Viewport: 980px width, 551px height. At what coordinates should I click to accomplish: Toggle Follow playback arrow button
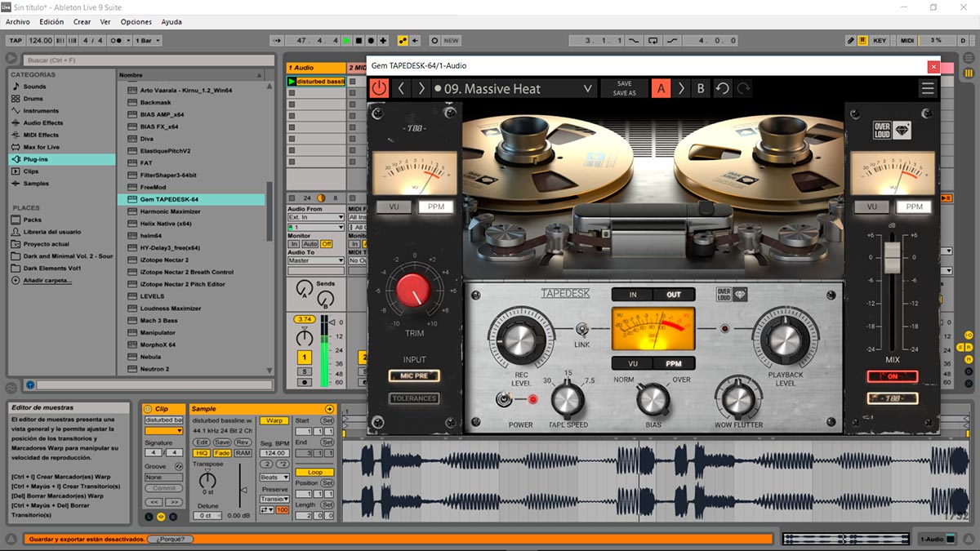tap(276, 40)
